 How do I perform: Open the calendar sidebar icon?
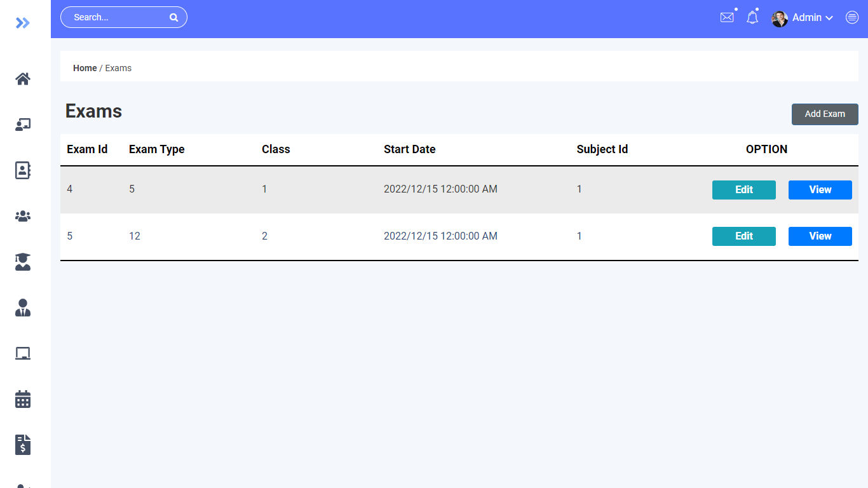[23, 399]
